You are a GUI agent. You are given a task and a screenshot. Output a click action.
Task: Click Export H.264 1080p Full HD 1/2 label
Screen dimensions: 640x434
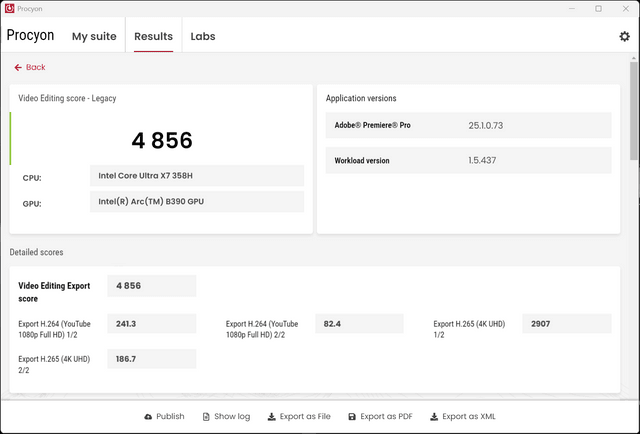(54, 329)
